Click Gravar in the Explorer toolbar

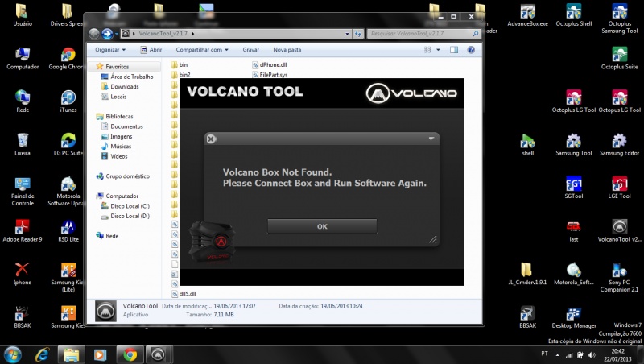tap(250, 50)
